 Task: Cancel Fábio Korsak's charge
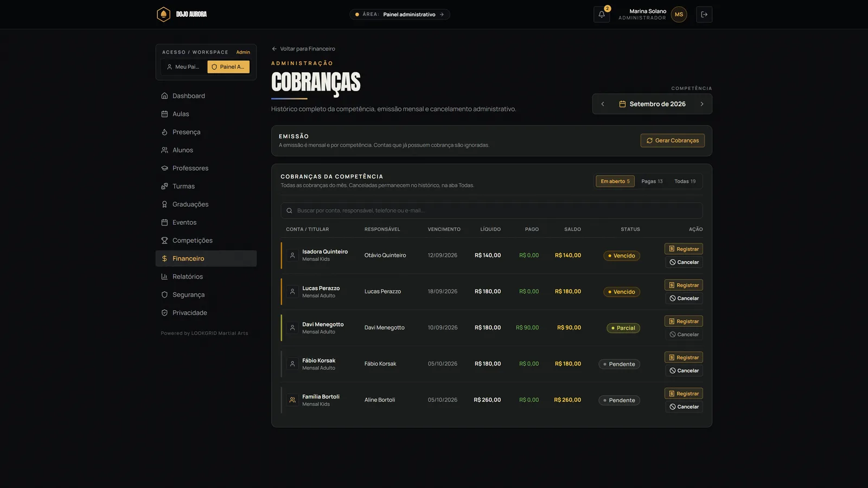684,371
